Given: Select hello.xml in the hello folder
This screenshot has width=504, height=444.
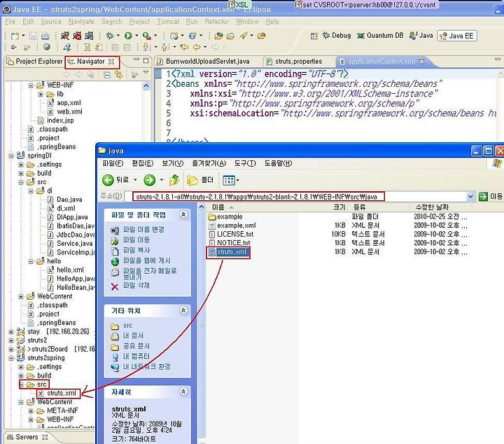Looking at the screenshot, I should coord(70,270).
